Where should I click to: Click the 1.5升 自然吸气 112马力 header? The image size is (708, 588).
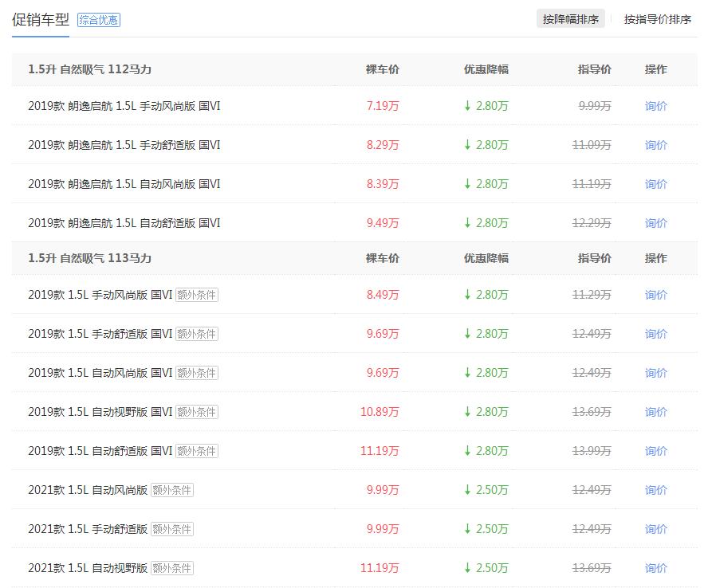point(89,69)
